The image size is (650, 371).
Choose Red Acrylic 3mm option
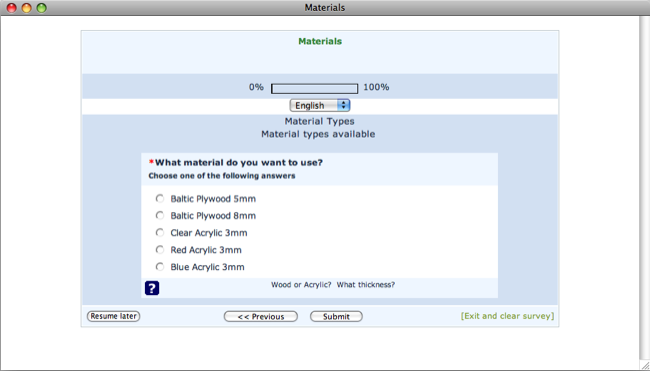pos(160,250)
